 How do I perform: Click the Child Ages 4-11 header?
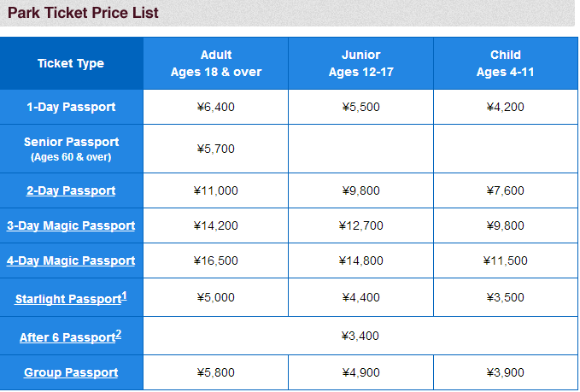505,63
